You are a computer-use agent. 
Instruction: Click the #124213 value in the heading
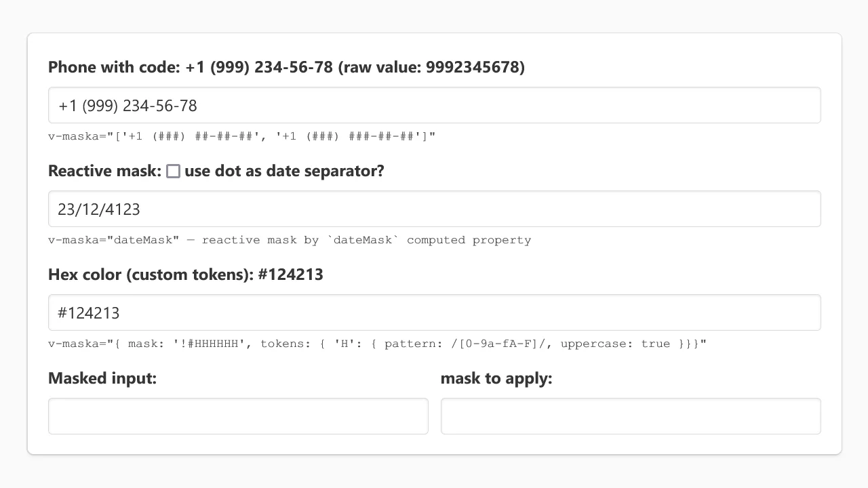click(x=291, y=274)
